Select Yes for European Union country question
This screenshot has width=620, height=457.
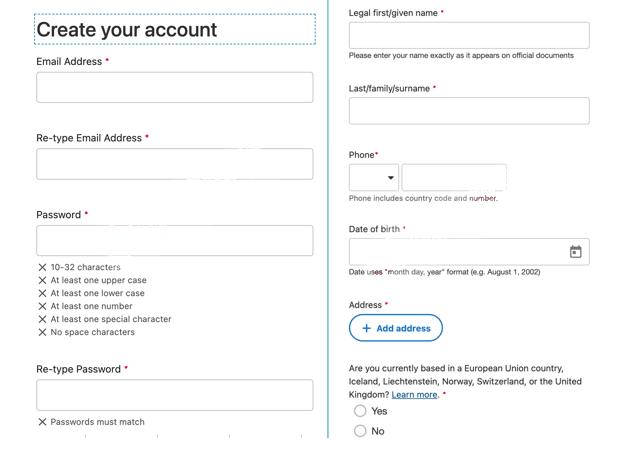[360, 411]
